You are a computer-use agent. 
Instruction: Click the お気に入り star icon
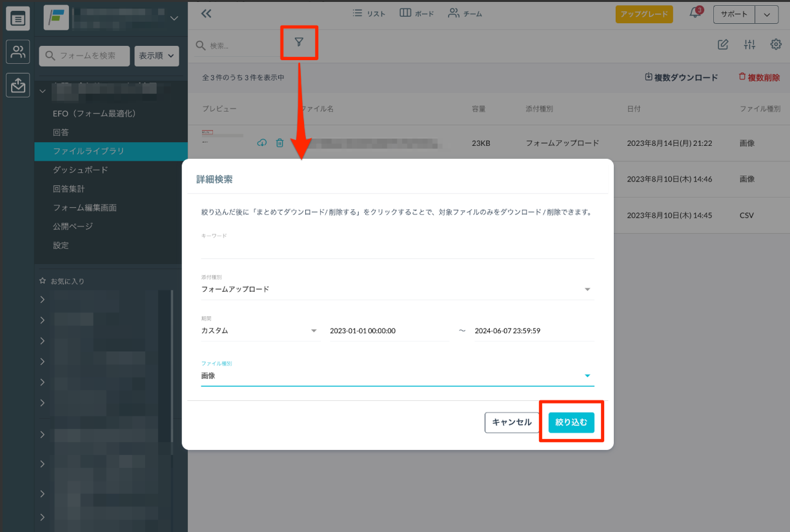tap(43, 281)
